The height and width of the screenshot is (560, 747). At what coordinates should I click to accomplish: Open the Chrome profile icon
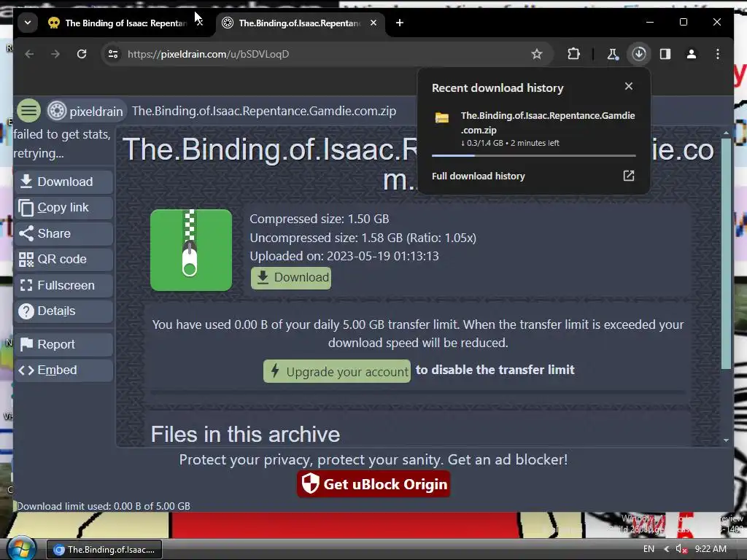pyautogui.click(x=692, y=54)
